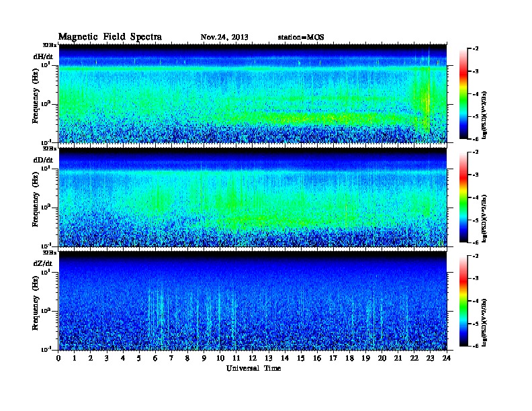
Task: Click hour 15 on the time axis
Action: pos(301,359)
